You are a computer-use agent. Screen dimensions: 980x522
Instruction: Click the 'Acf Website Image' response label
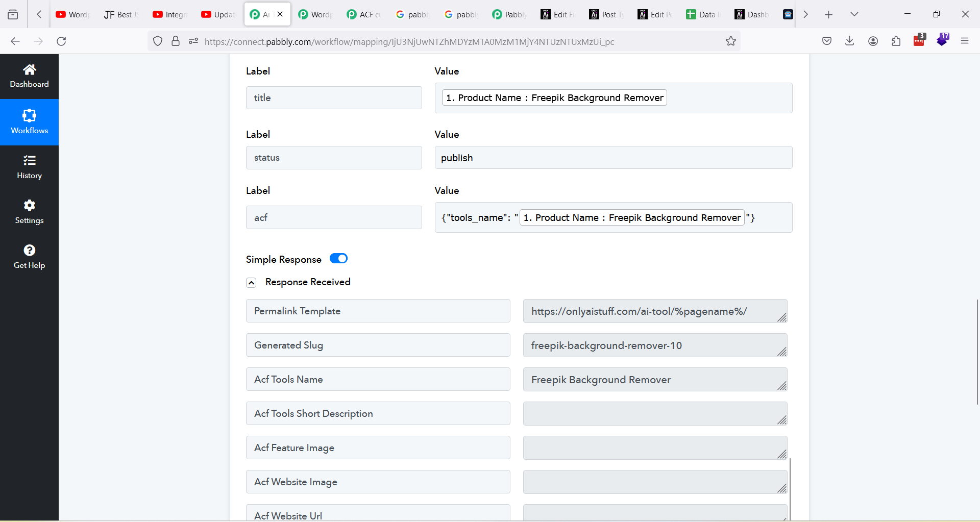point(378,482)
